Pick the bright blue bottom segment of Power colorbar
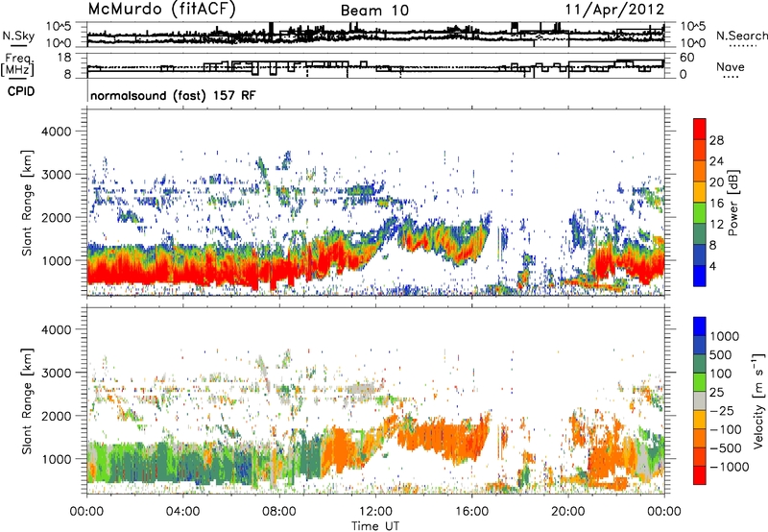768x532 pixels. point(700,277)
